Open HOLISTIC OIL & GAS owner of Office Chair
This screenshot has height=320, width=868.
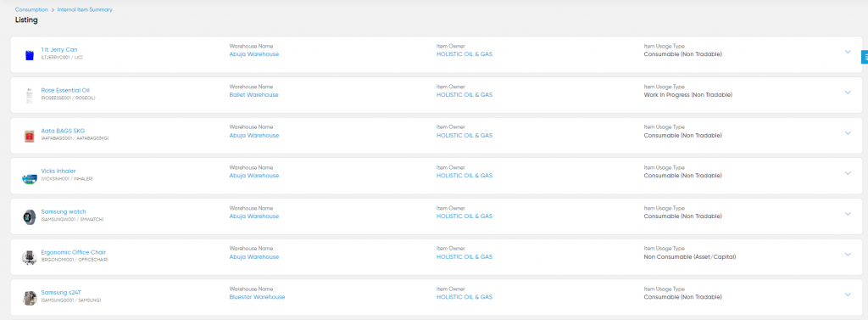tap(464, 257)
